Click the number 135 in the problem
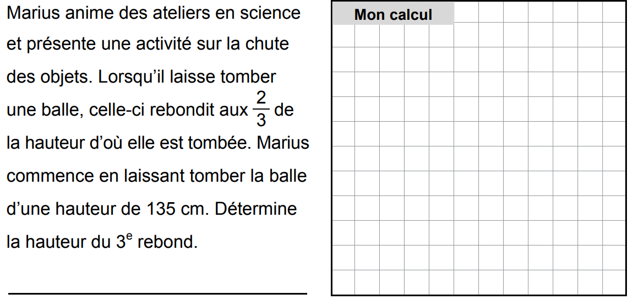 161,209
